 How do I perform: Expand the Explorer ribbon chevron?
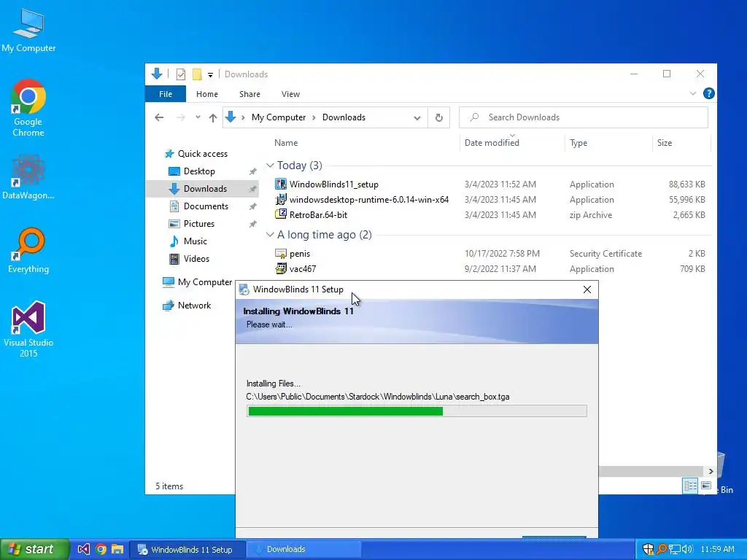[x=693, y=94]
